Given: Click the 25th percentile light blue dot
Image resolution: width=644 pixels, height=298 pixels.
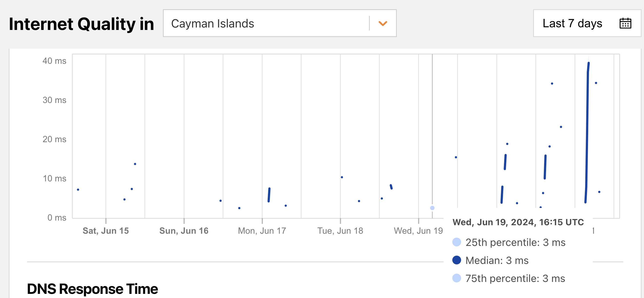Looking at the screenshot, I should (x=456, y=242).
